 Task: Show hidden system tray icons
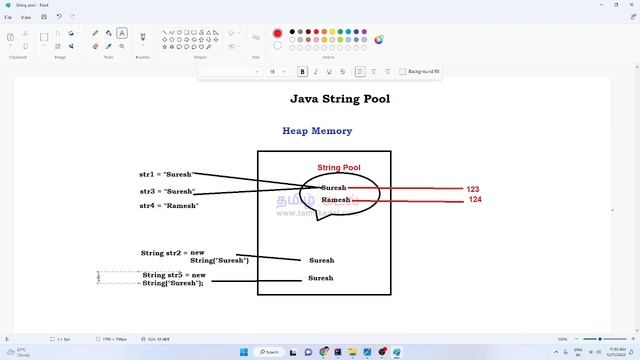click(x=556, y=352)
